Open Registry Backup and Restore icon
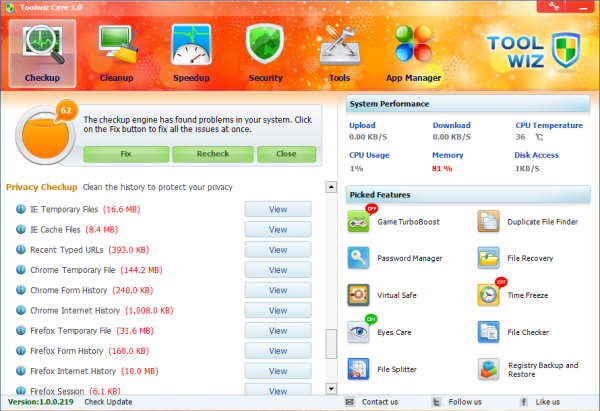600x411 pixels. [x=489, y=369]
